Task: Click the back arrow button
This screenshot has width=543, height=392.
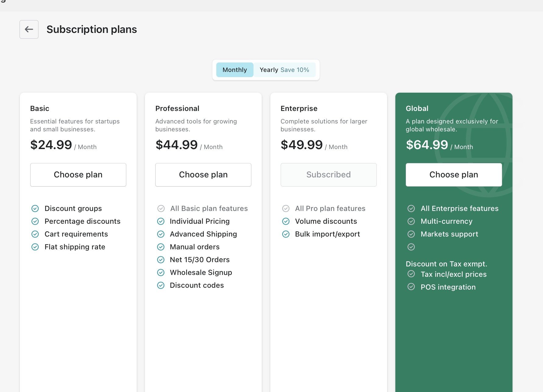Action: tap(29, 29)
